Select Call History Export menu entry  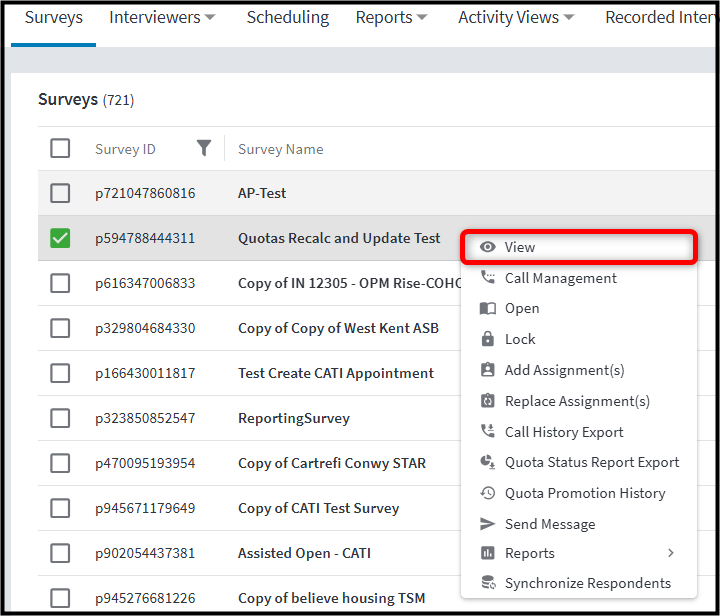point(579,432)
